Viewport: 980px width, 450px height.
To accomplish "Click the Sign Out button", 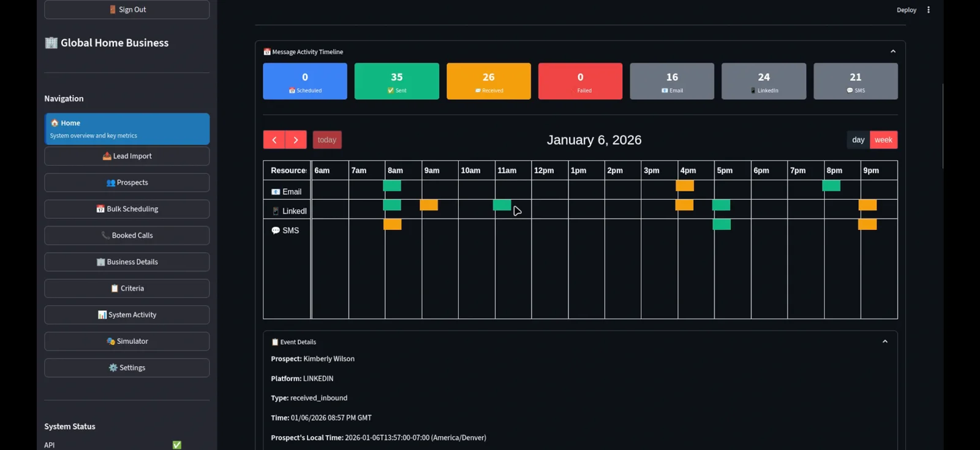I will (x=127, y=10).
